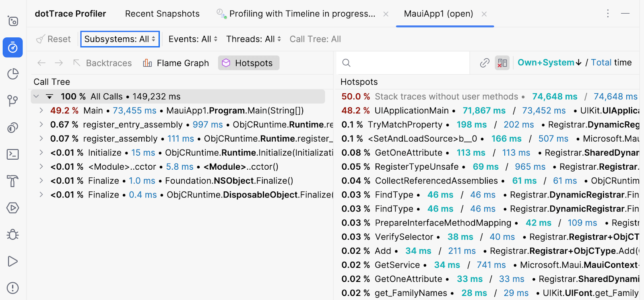Toggle the Hotspots view button
The height and width of the screenshot is (300, 644).
[x=248, y=63]
